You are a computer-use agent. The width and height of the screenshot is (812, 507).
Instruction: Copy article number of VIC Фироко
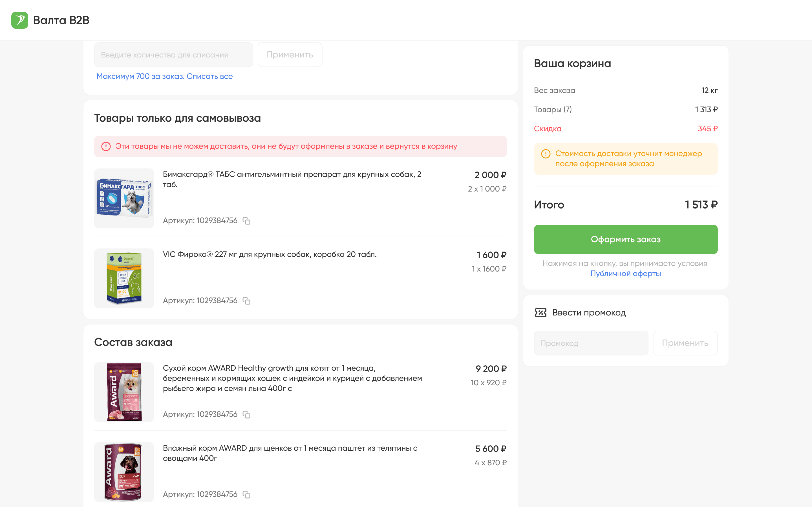pos(247,301)
